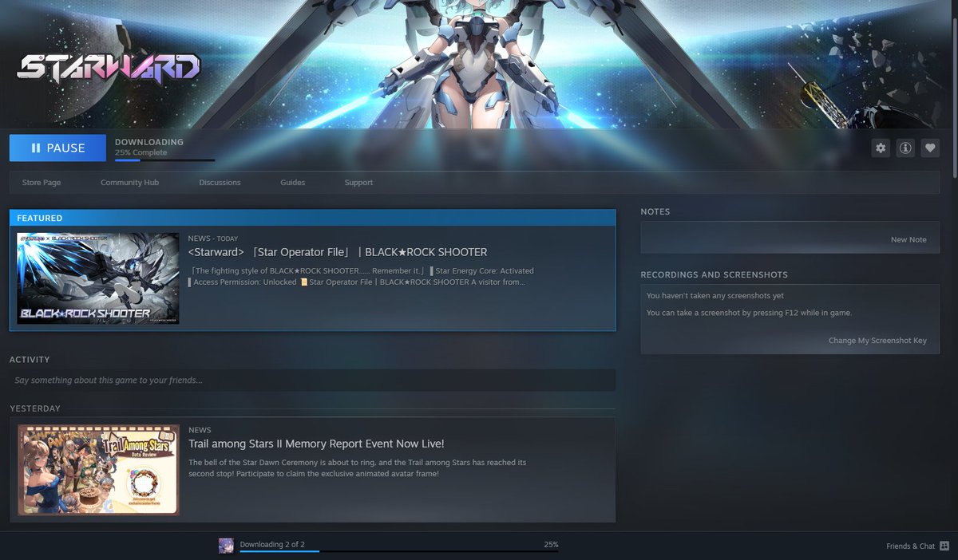Click the downloading game avatar icon in bottom bar
This screenshot has width=958, height=560.
pyautogui.click(x=226, y=546)
